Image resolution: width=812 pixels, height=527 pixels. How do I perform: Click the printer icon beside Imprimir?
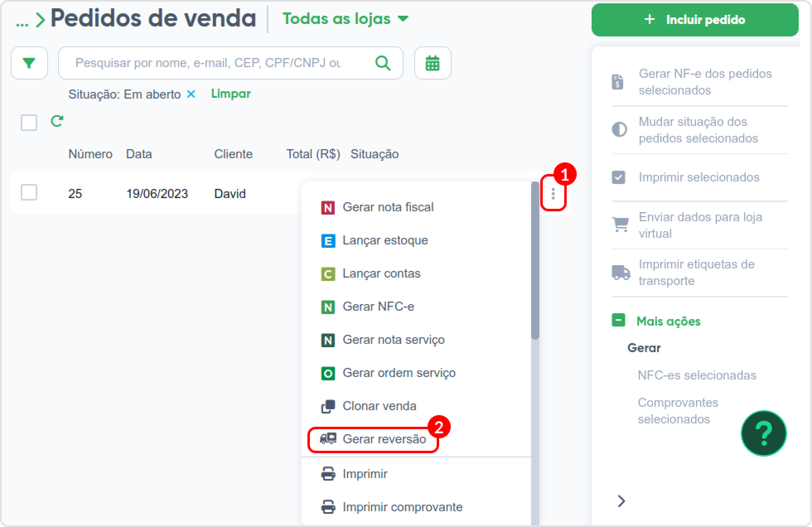coord(328,474)
